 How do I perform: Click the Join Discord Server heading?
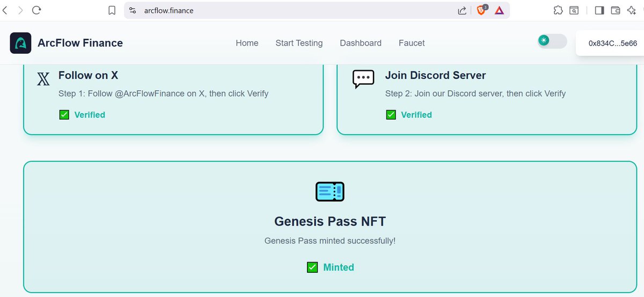[435, 75]
